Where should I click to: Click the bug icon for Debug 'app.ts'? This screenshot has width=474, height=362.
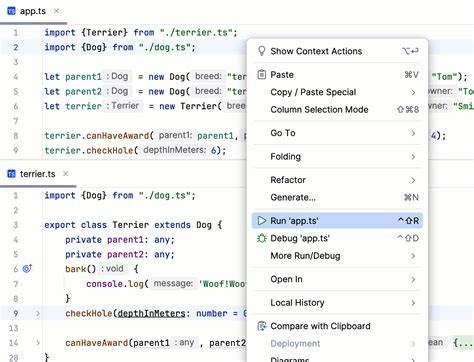point(262,238)
